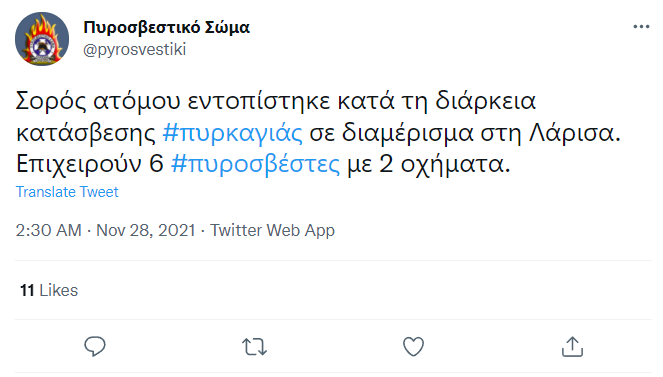Share the tweet via upload arrow icon
The height and width of the screenshot is (377, 663).
(572, 347)
